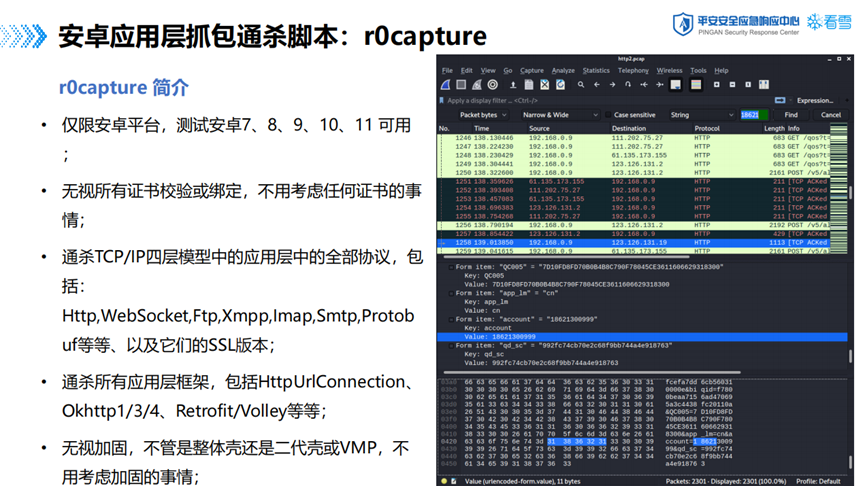The image size is (865, 486).
Task: Open the Capture menu
Action: (x=532, y=71)
